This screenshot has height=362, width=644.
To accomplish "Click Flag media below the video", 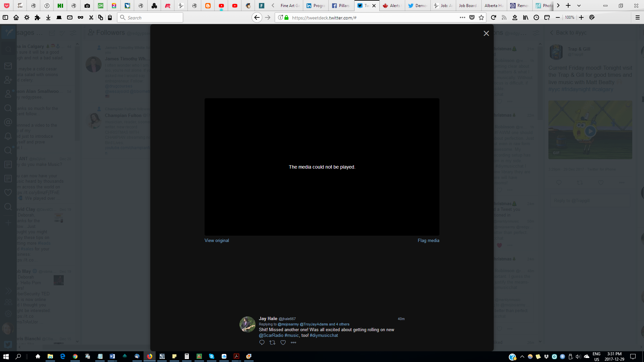I will point(428,240).
